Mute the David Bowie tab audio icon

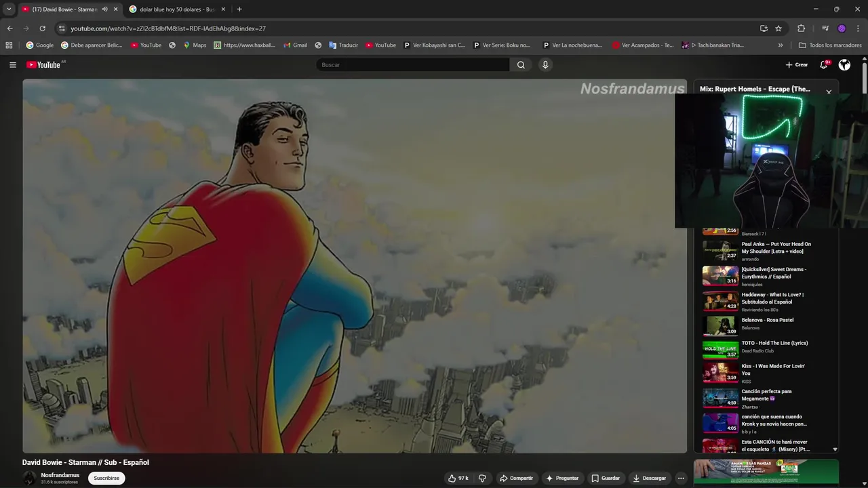(104, 9)
